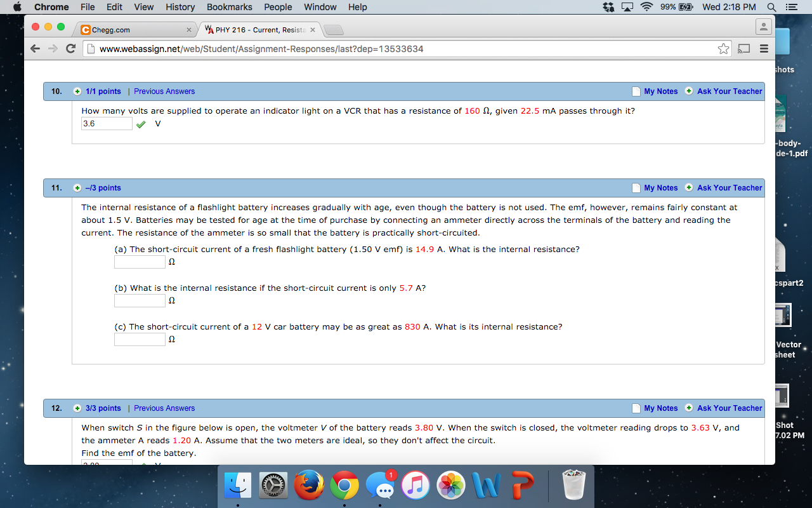
Task: Open the History menu
Action: click(x=180, y=7)
